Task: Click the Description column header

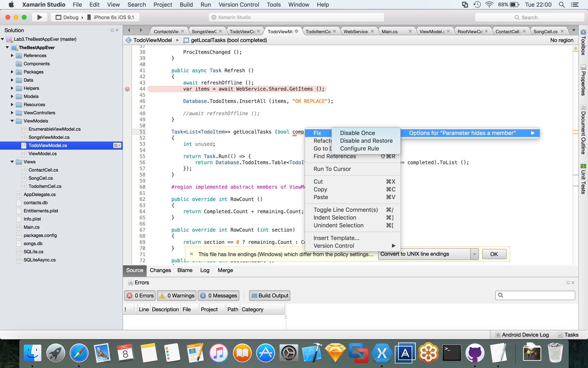Action: (165, 310)
